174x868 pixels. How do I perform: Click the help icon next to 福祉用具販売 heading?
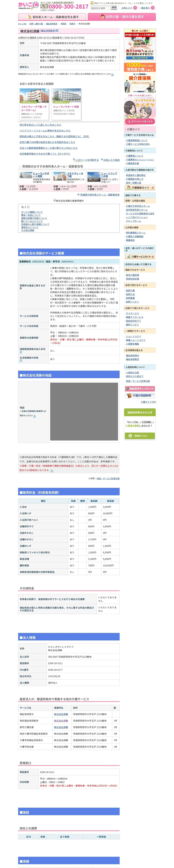[x=57, y=31]
